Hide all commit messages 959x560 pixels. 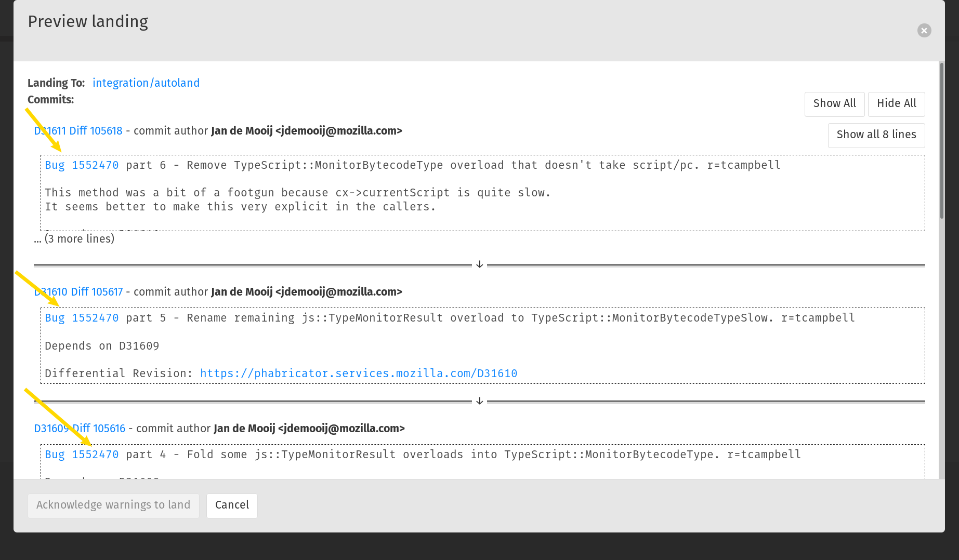point(896,104)
